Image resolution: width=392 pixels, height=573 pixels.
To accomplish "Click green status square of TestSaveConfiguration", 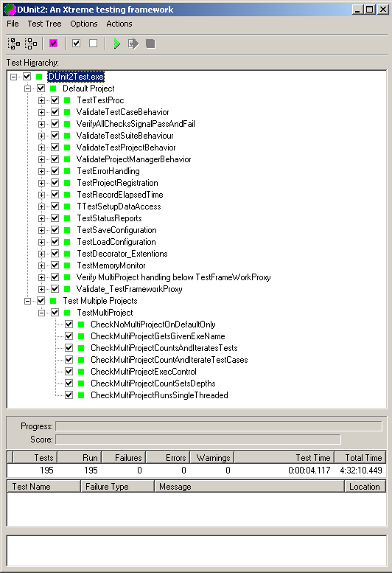I will pos(67,230).
